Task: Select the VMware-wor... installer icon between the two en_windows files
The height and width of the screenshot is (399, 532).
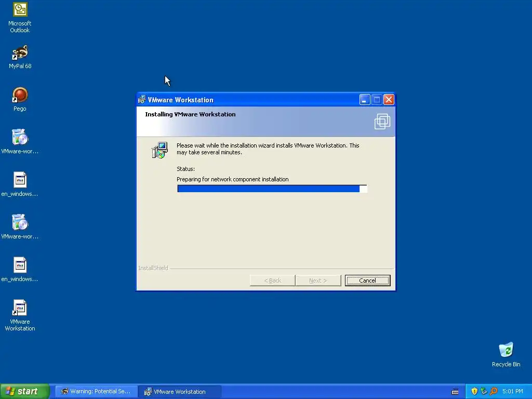Action: point(20,227)
